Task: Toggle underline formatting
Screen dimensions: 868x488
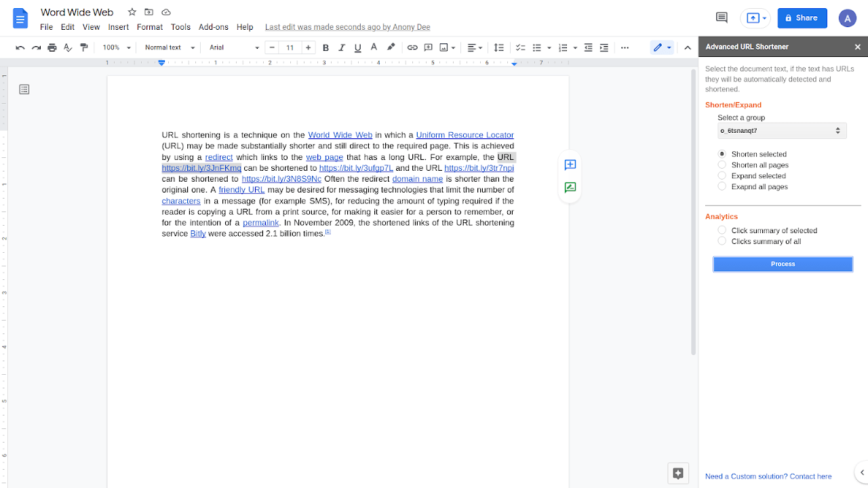Action: pyautogui.click(x=358, y=47)
